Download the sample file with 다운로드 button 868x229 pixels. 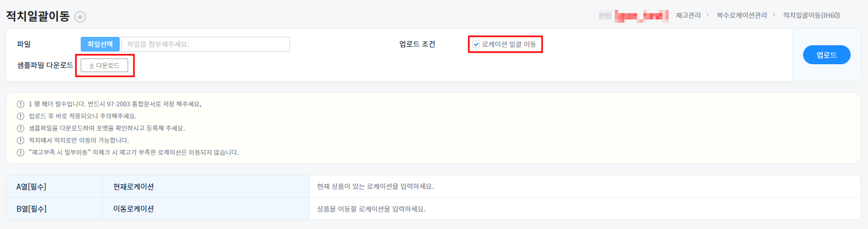click(x=104, y=65)
